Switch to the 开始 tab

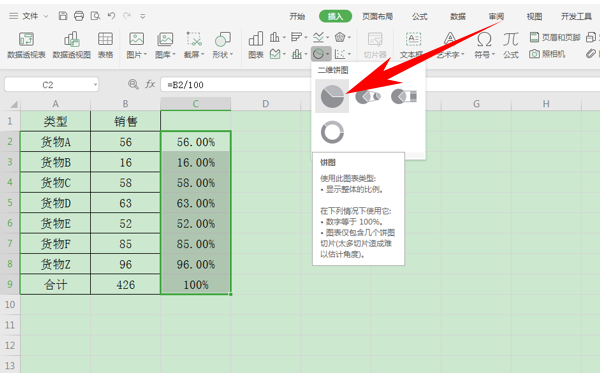click(297, 16)
